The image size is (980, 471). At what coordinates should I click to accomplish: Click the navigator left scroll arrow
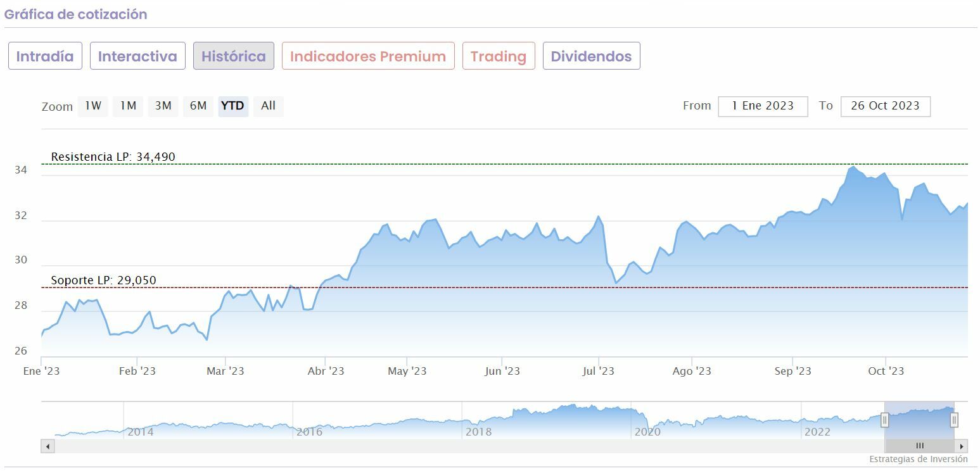48,446
